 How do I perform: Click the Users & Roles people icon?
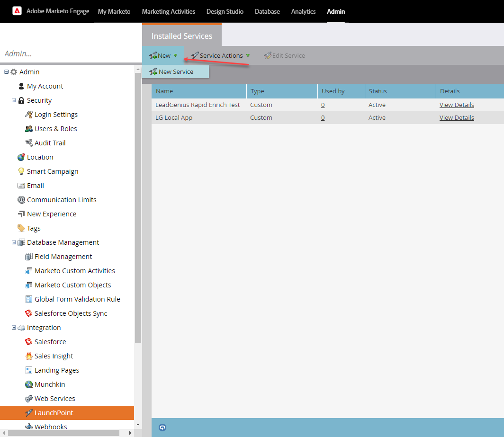coord(29,129)
